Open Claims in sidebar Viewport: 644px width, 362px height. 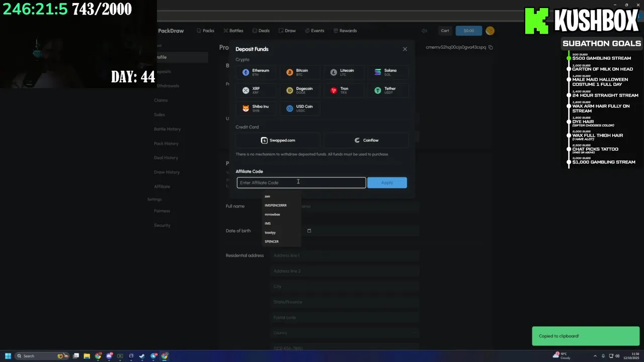pos(160,100)
